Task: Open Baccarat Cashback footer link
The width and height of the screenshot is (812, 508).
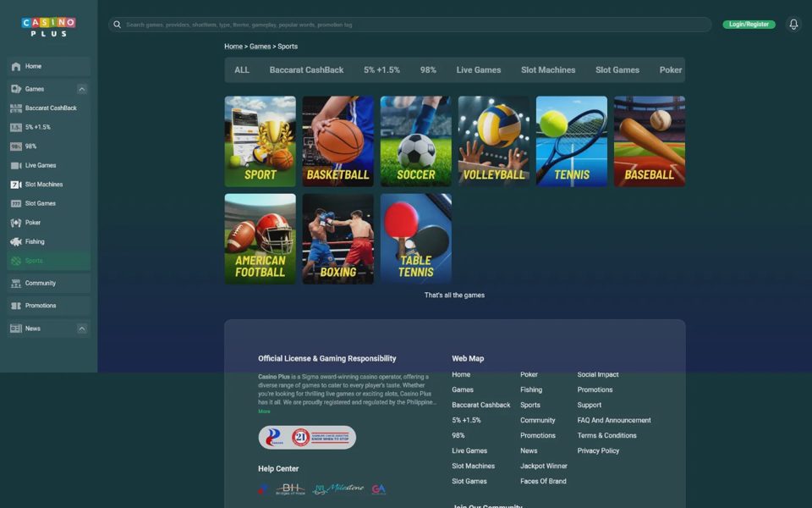Action: pos(481,405)
